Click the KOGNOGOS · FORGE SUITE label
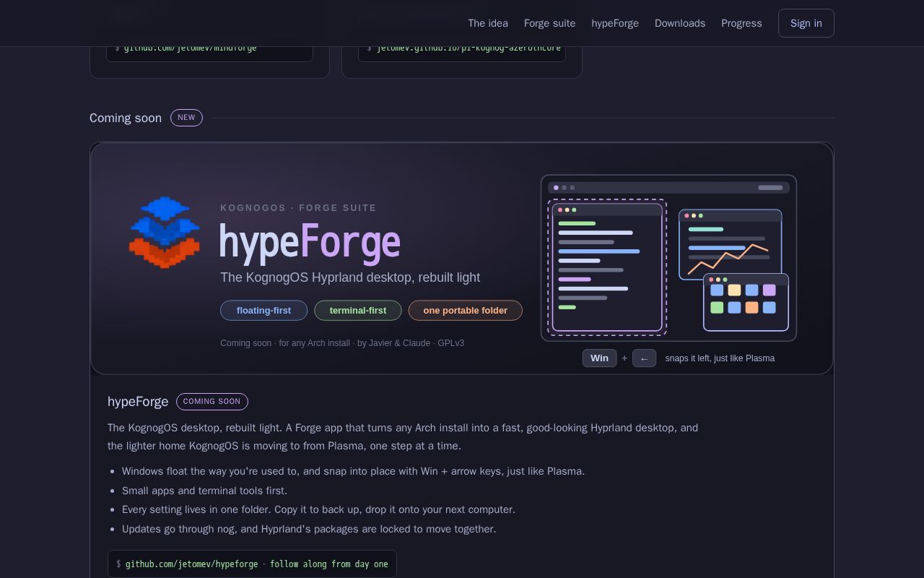 (x=298, y=207)
